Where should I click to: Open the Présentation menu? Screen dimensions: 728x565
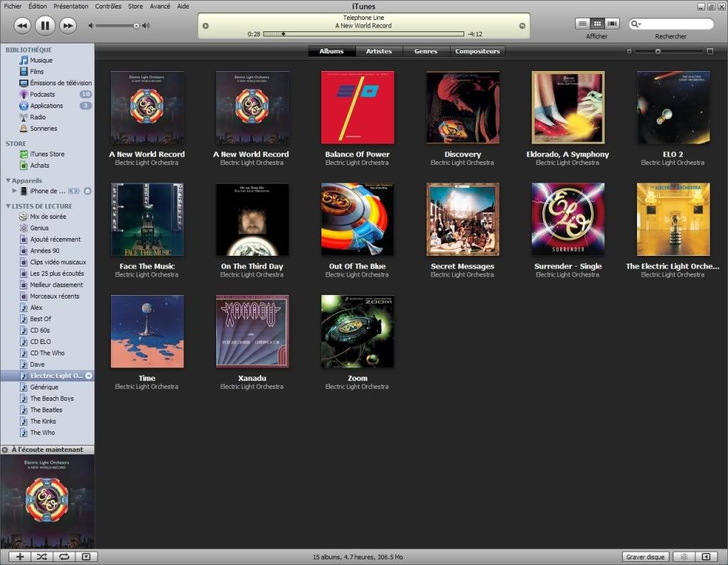click(x=71, y=6)
